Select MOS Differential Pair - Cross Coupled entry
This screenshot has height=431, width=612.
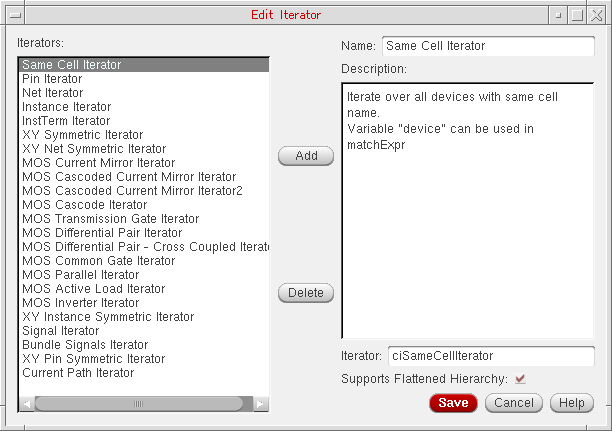[144, 247]
